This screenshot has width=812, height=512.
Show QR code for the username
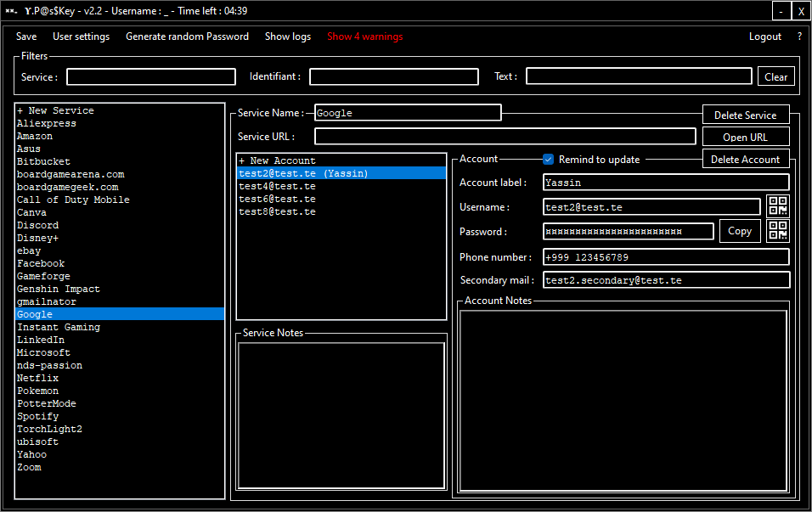(777, 206)
